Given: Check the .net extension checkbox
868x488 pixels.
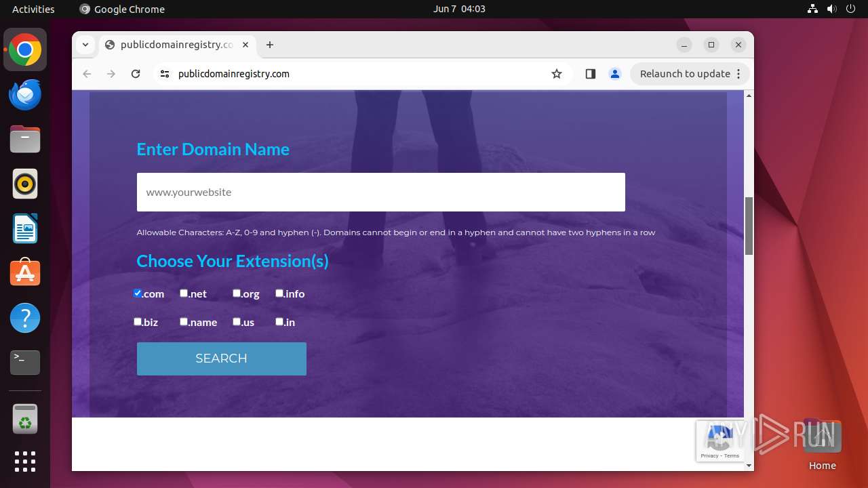Looking at the screenshot, I should coord(184,293).
